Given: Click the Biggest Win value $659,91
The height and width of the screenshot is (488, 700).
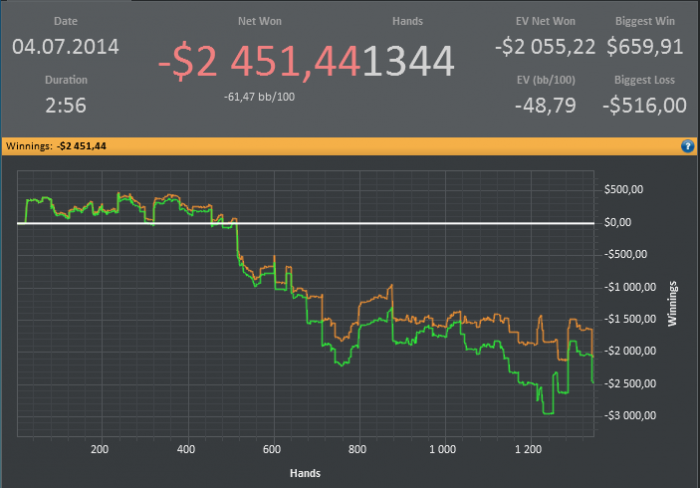Looking at the screenshot, I should pos(645,47).
